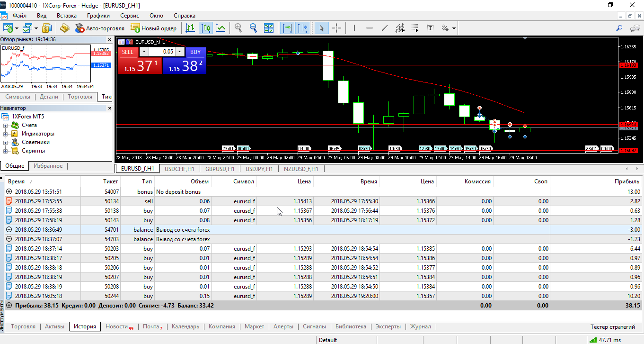Click the trade volume field showing 0.05

tap(162, 52)
